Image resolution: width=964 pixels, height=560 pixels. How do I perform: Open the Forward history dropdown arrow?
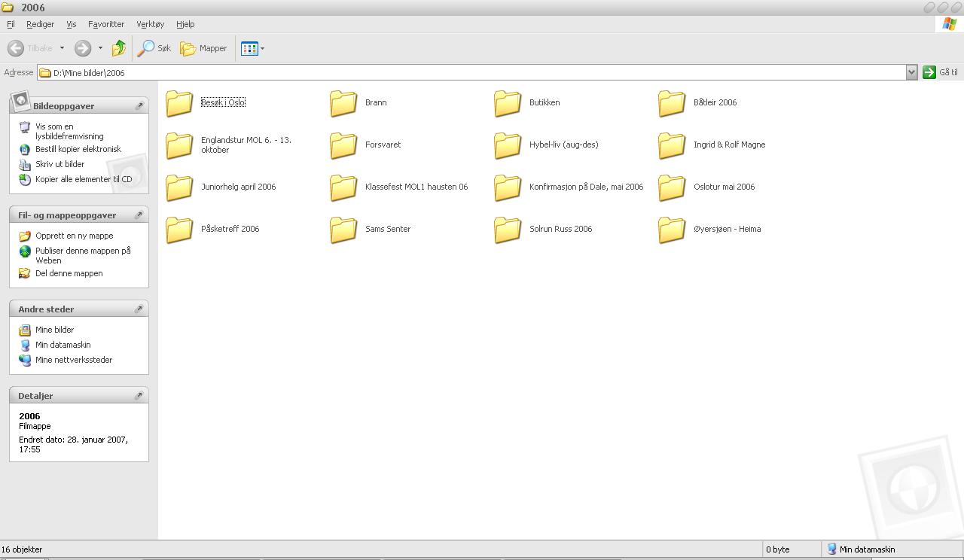pos(100,48)
